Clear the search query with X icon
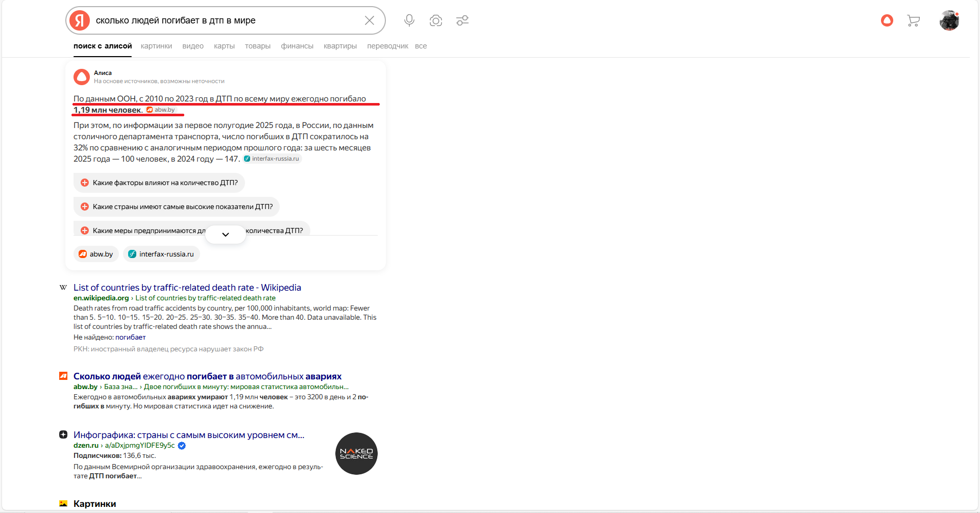Screen dimensions: 980x513 pyautogui.click(x=370, y=20)
